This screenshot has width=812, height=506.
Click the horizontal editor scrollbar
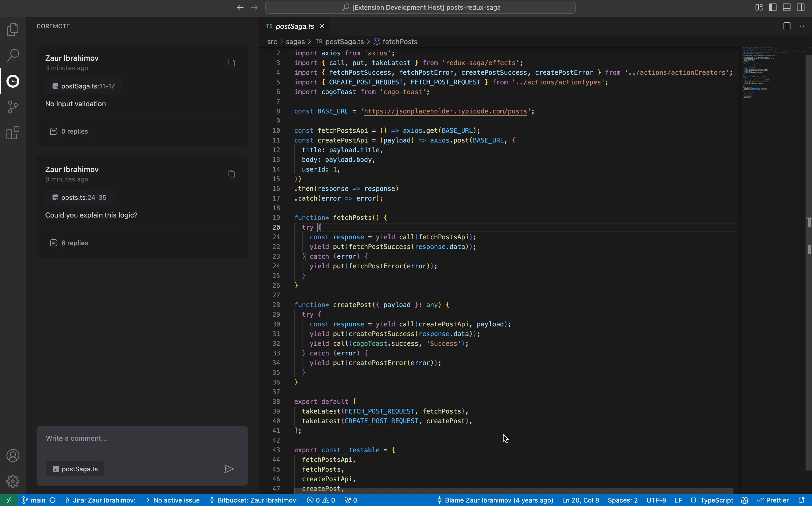[514, 491]
